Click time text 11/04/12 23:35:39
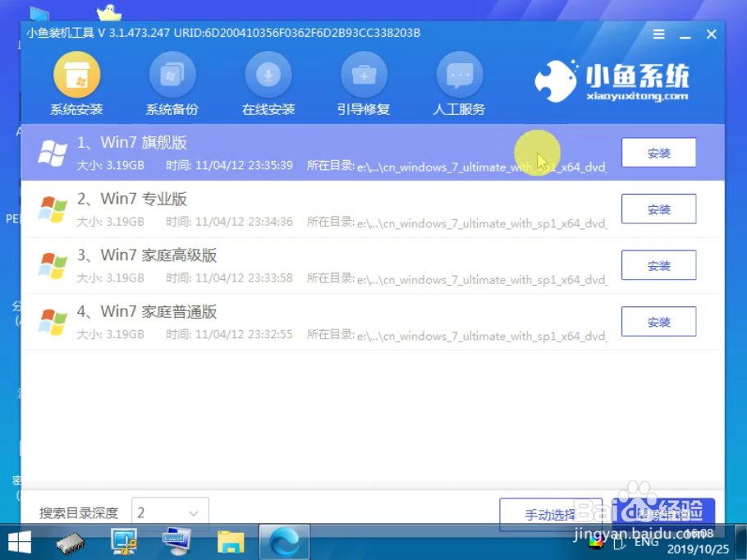The image size is (747, 560). [244, 165]
